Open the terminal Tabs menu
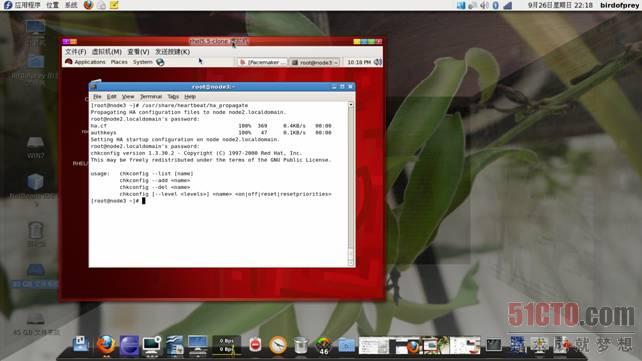Screen dimensions: 642x361 point(173,97)
